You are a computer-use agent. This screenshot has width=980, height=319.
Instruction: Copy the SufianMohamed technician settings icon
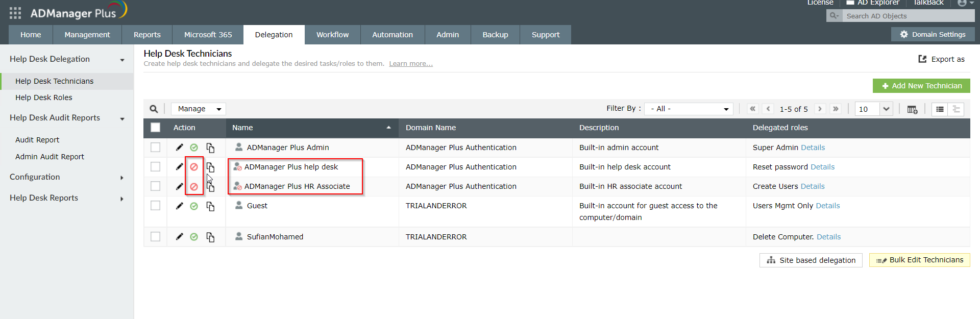point(210,237)
